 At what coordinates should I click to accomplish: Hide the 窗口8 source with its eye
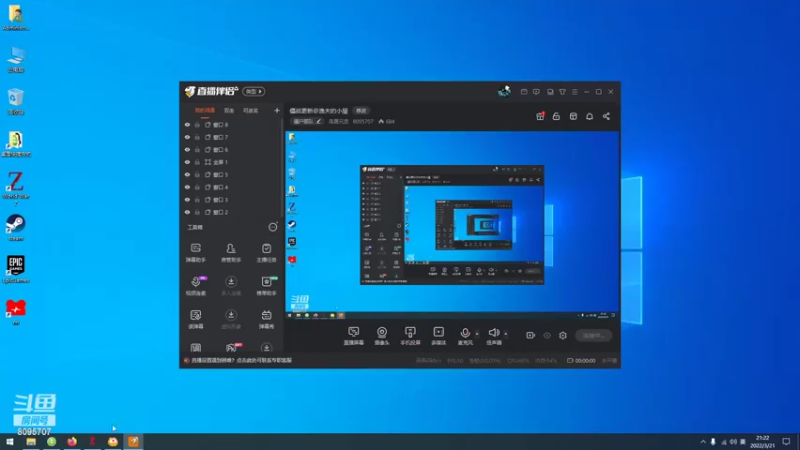(x=187, y=124)
